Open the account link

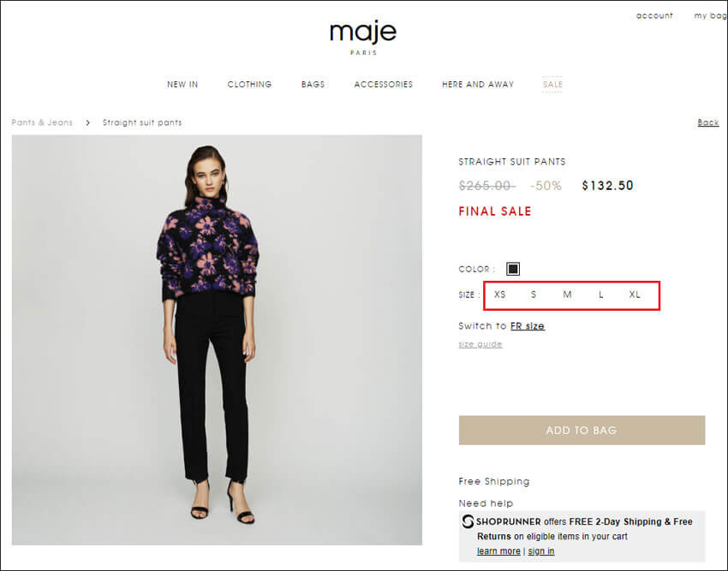tap(654, 15)
